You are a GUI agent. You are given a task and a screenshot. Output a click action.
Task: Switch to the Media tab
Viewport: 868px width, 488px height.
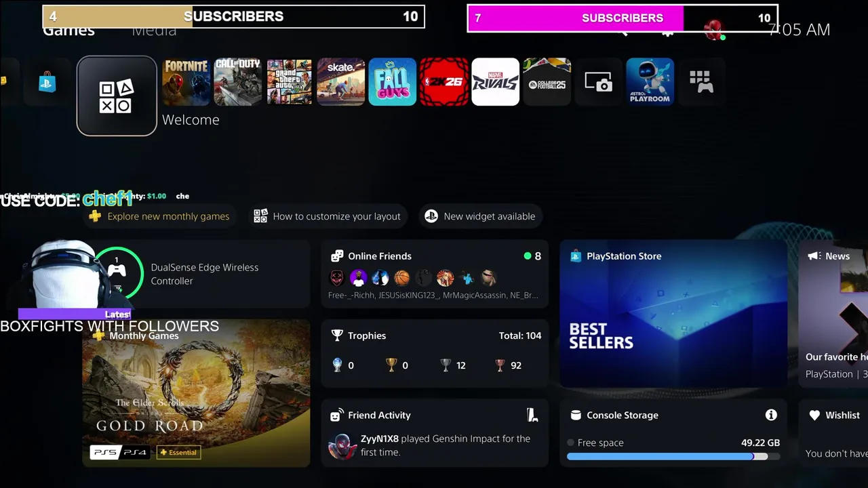[154, 30]
